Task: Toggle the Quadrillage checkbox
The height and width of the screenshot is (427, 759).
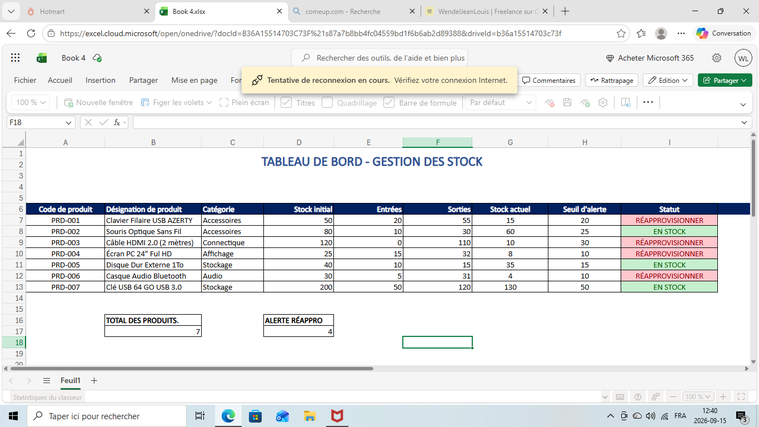Action: 327,103
